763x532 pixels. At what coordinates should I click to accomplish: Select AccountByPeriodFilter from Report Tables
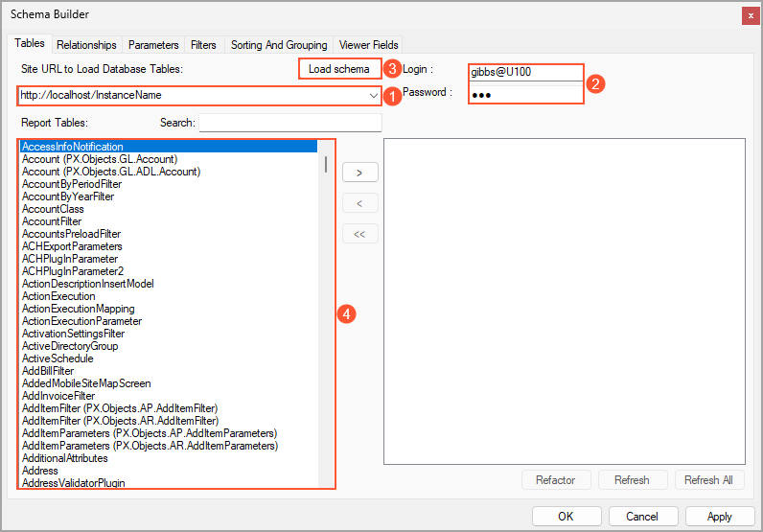72,184
